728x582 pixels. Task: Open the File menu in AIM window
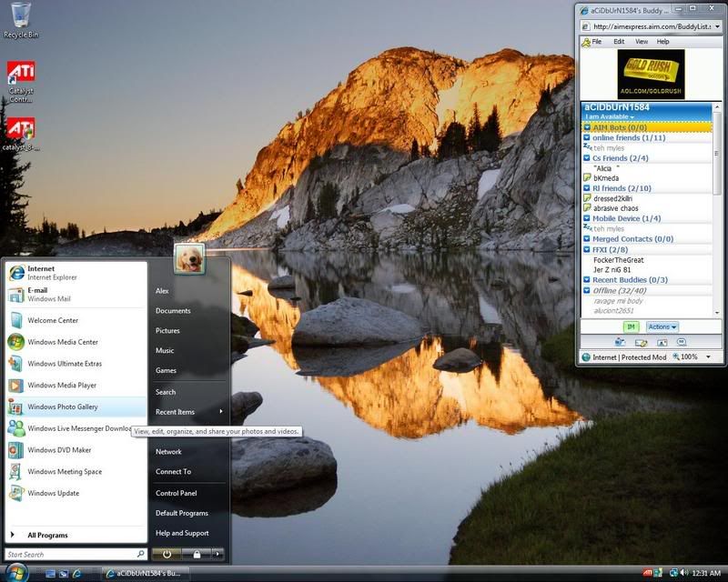(597, 42)
